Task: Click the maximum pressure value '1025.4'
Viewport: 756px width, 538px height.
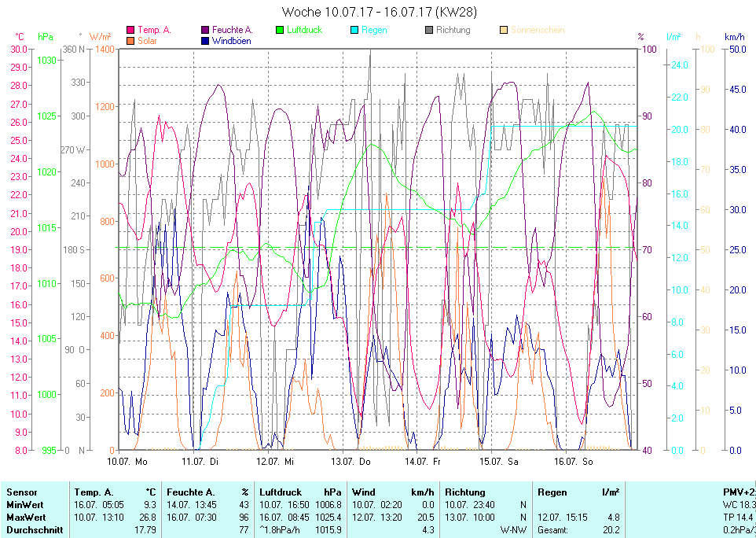Action: 328,518
